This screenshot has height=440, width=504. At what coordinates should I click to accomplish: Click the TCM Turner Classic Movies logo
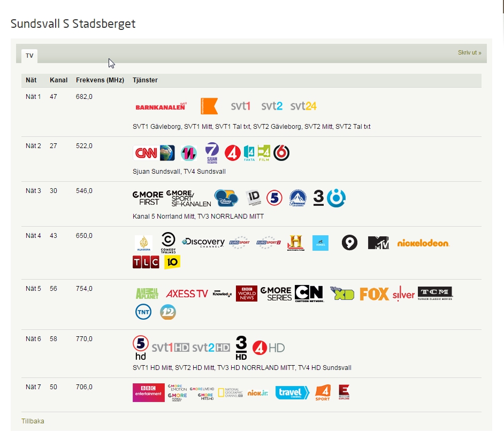[x=435, y=294]
